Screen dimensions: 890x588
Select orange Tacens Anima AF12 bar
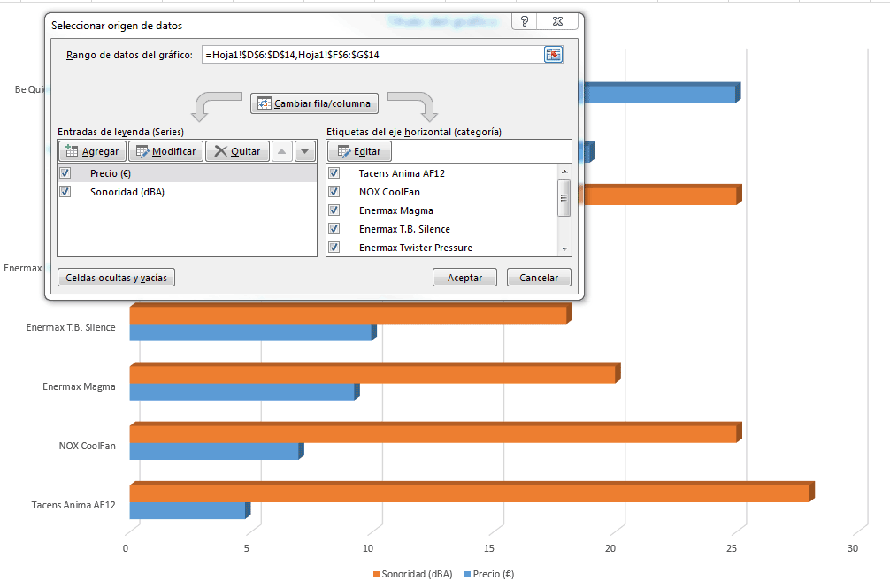472,493
